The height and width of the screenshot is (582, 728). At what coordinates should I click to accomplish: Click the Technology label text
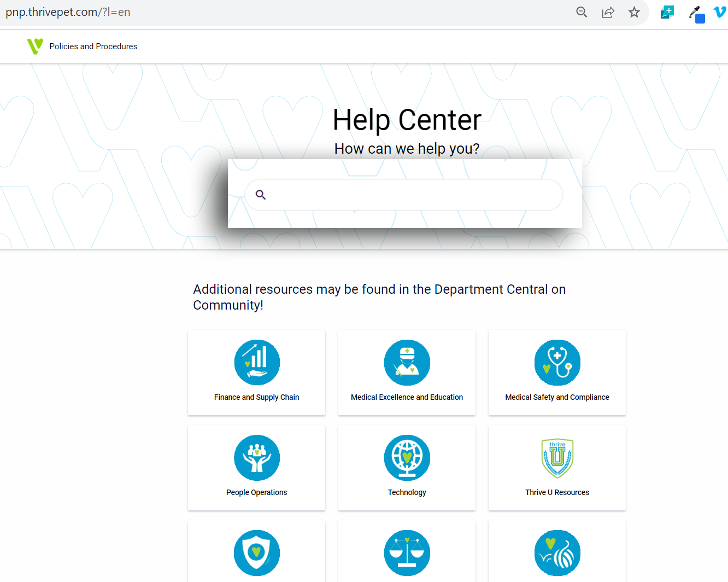[407, 492]
